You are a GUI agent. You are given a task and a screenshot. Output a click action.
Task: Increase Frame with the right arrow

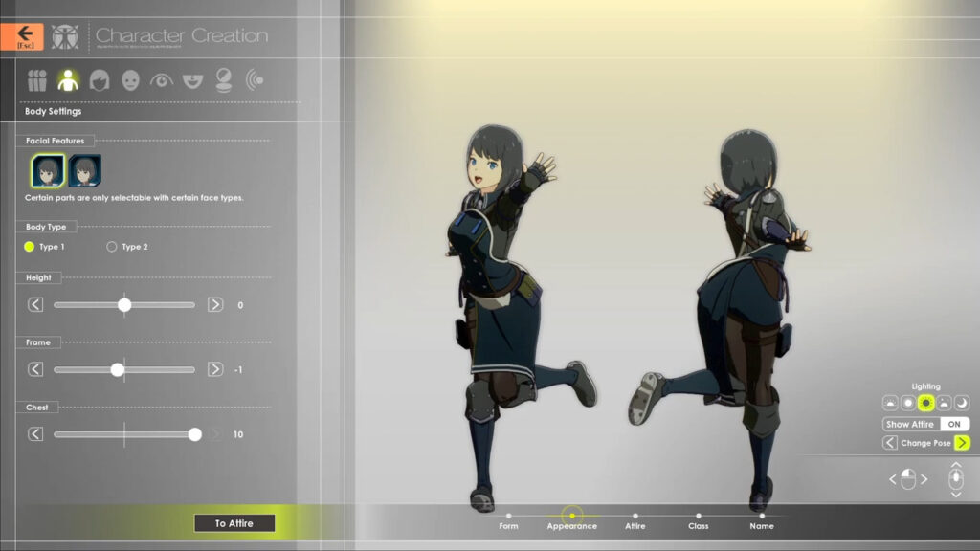[x=215, y=369]
